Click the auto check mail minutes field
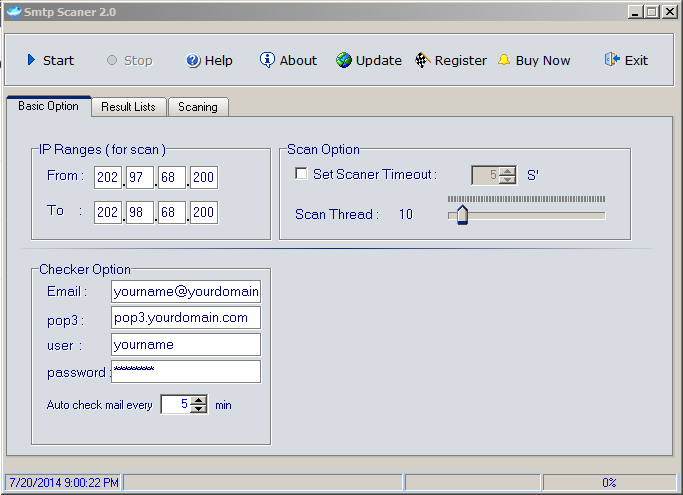Screen dimensions: 683x495 pos(176,404)
